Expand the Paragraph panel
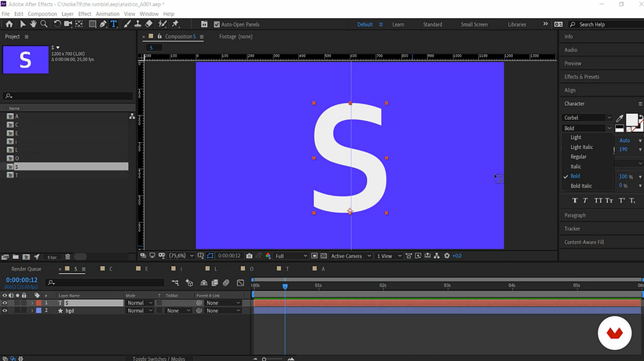 575,215
